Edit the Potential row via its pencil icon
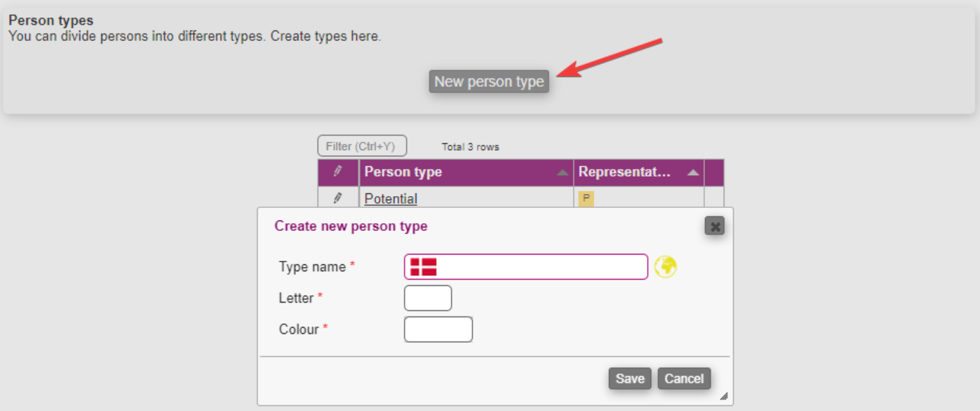Viewport: 980px width, 411px height. (338, 198)
